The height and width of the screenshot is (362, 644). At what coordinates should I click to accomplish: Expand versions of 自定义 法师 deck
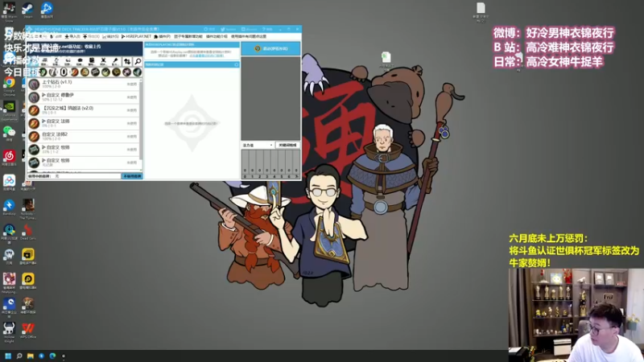tap(44, 121)
